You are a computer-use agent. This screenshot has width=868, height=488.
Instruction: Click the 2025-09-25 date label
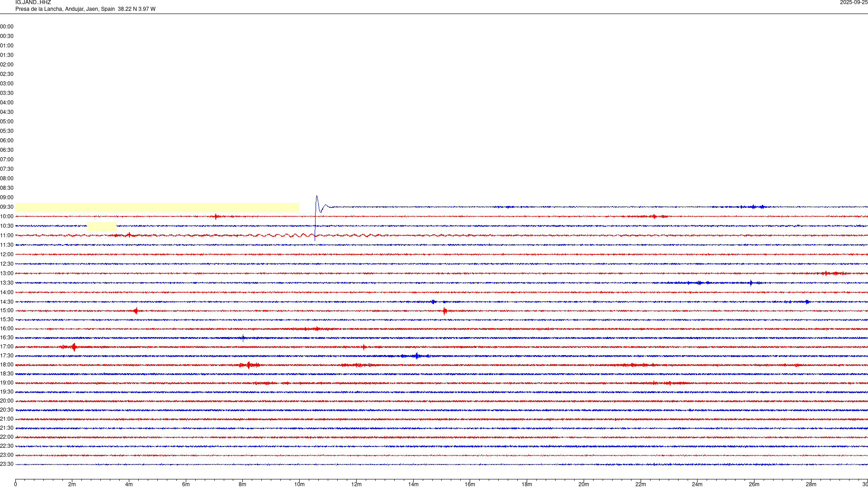(854, 3)
